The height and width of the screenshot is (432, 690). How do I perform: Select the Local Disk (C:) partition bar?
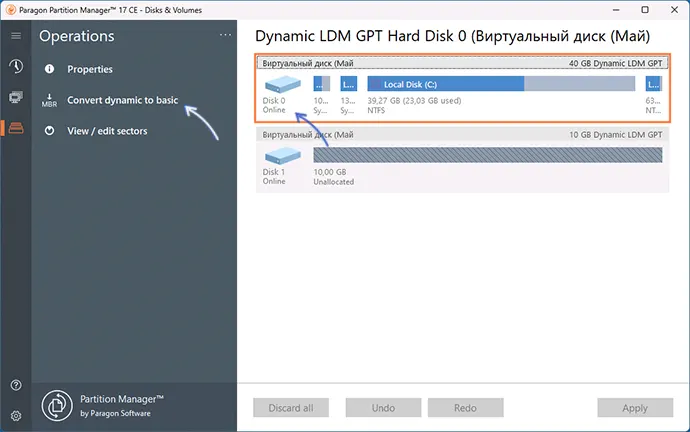click(x=501, y=84)
